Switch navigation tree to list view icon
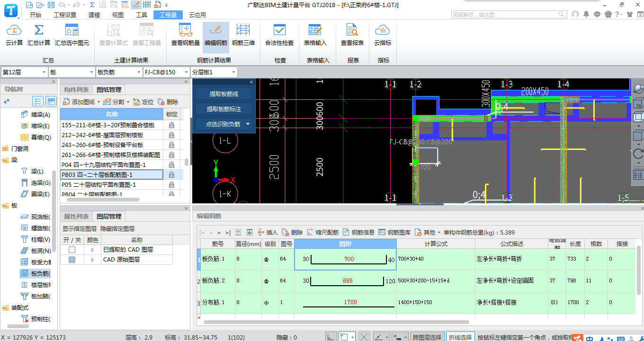The width and height of the screenshot is (644, 341). (38, 101)
